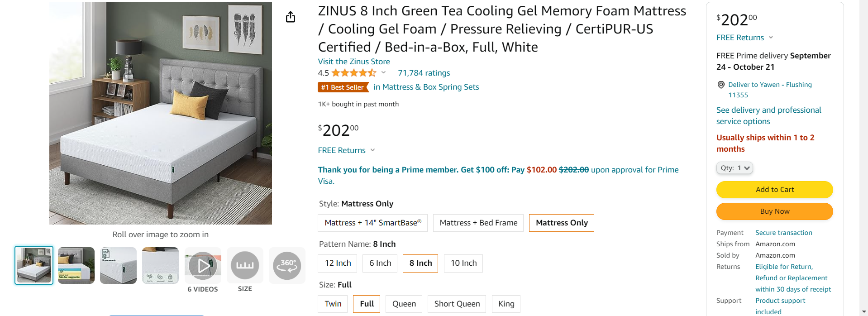Click the page scrollbar down arrow
Viewport: 868px width, 316px height.
[x=864, y=311]
